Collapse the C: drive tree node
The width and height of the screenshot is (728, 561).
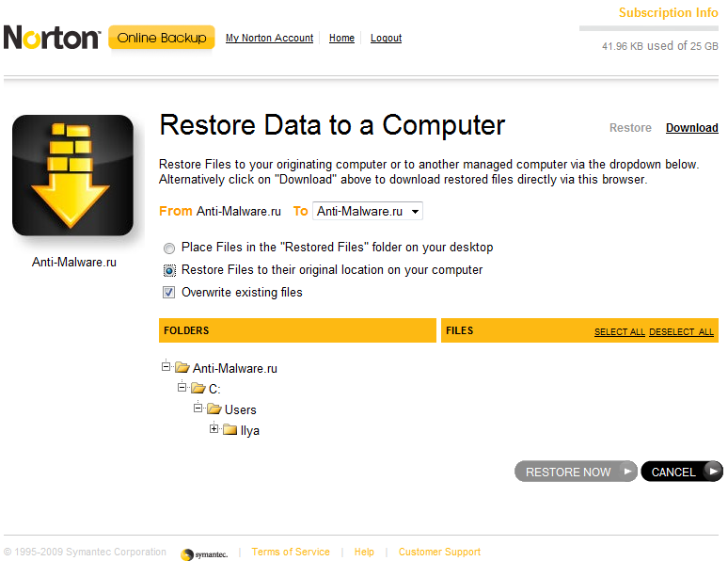point(182,388)
